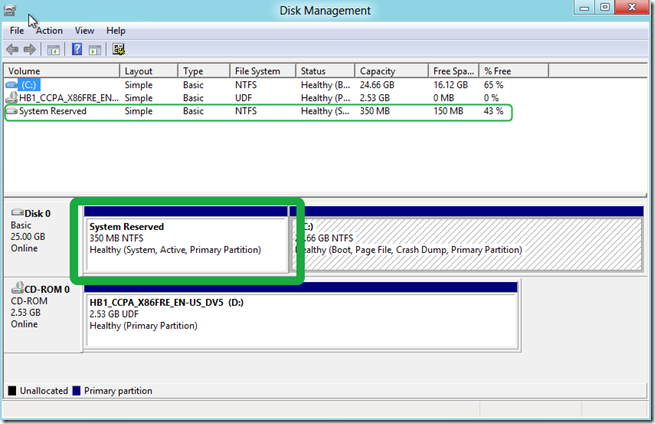Close the Disk Management window

[632, 8]
